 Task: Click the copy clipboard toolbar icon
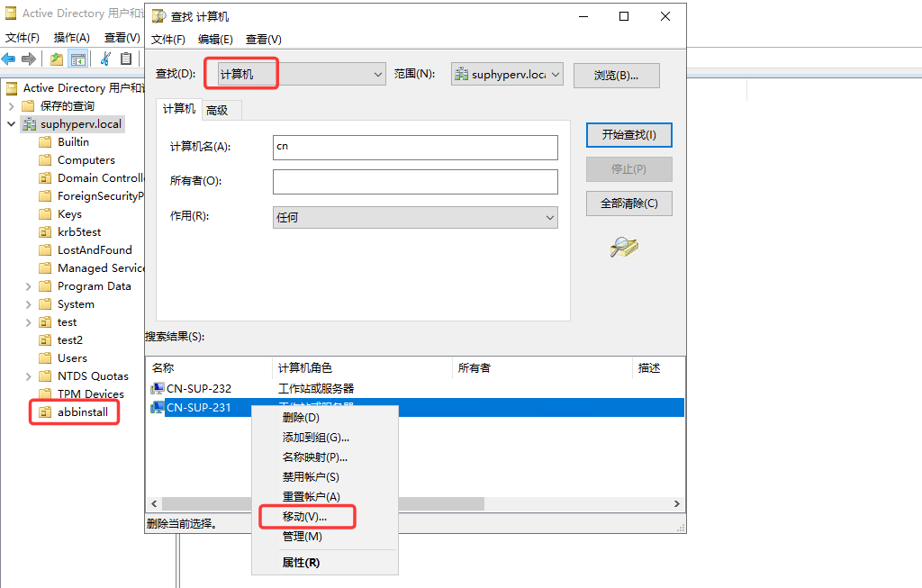point(126,59)
